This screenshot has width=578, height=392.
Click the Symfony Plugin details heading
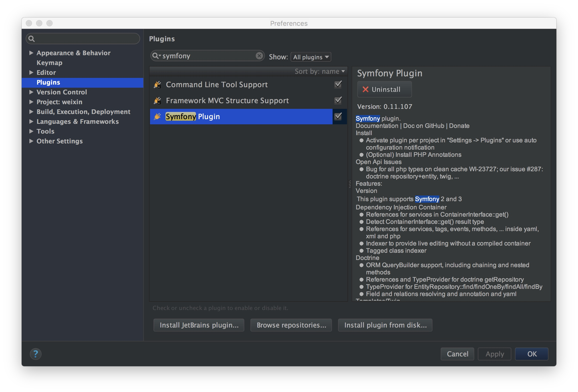click(390, 73)
